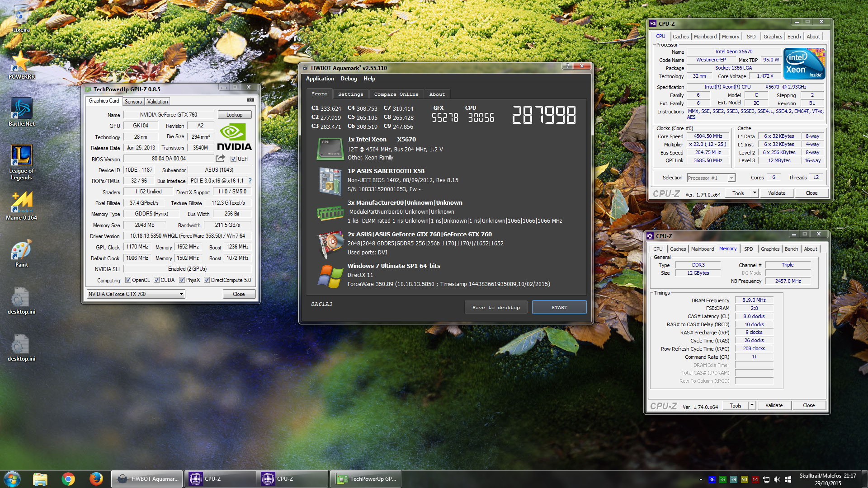The image size is (868, 488).
Task: Open Graphics tab in bottom CPU-Z window
Action: [770, 249]
